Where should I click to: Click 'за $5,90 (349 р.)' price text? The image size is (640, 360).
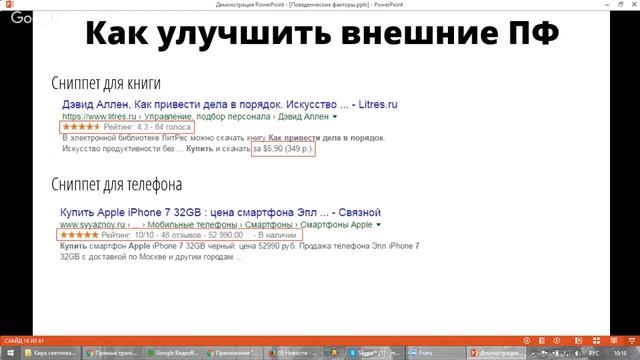pos(283,149)
